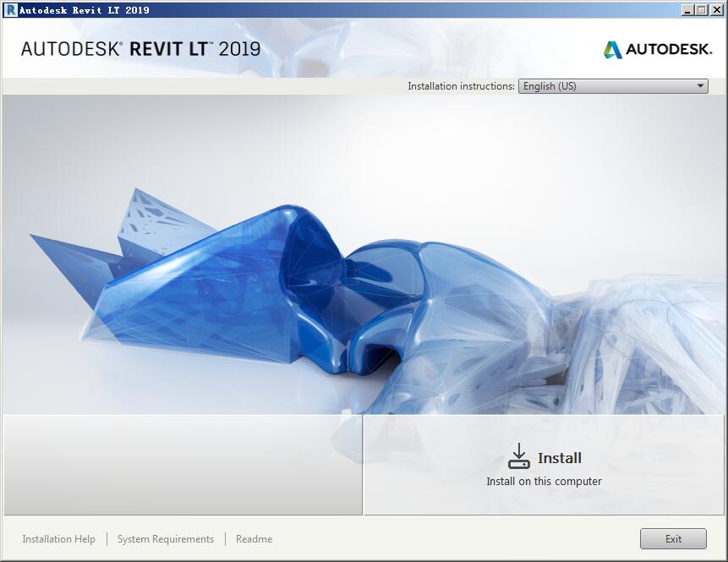This screenshot has width=728, height=562.
Task: Click the AUTODESK REVIT LT 2019 heading
Action: (140, 49)
